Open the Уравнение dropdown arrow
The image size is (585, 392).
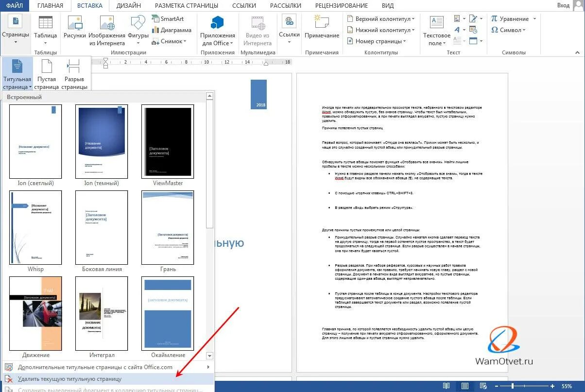click(x=534, y=19)
